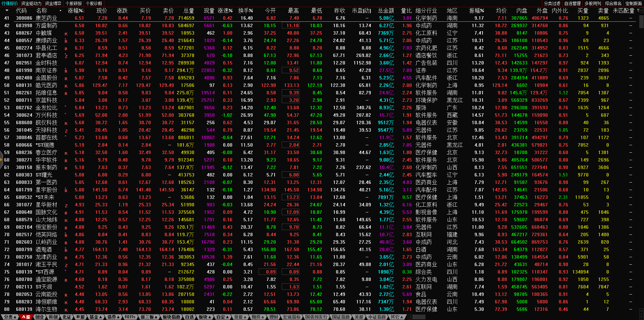Click the bottom tab bar scroll-left arrow
This screenshot has height=320, width=644.
tap(410, 317)
